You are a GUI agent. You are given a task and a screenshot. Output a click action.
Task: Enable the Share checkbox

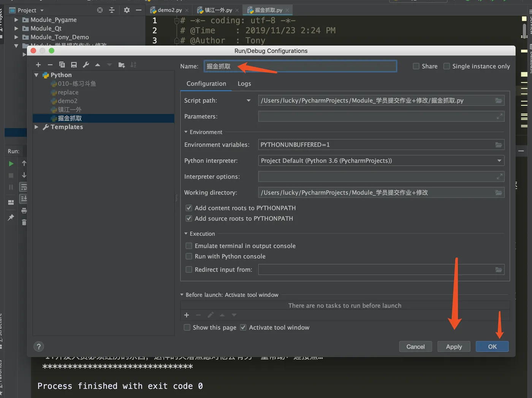click(x=416, y=66)
